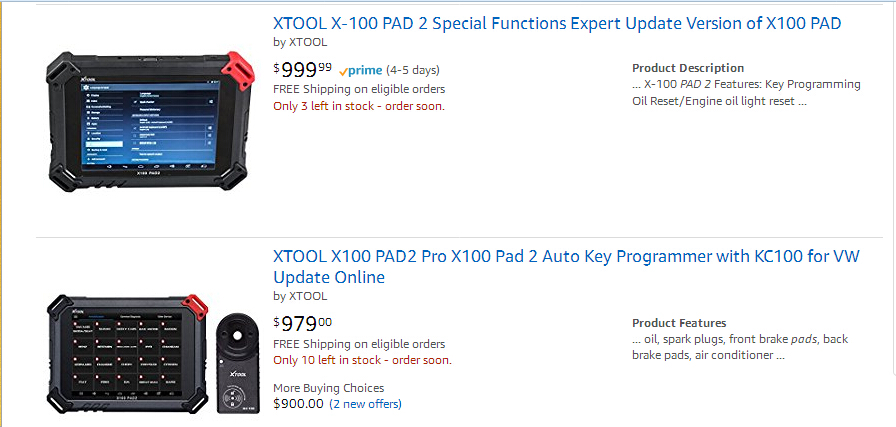Click the Only 3 left in stock notice

click(x=359, y=105)
